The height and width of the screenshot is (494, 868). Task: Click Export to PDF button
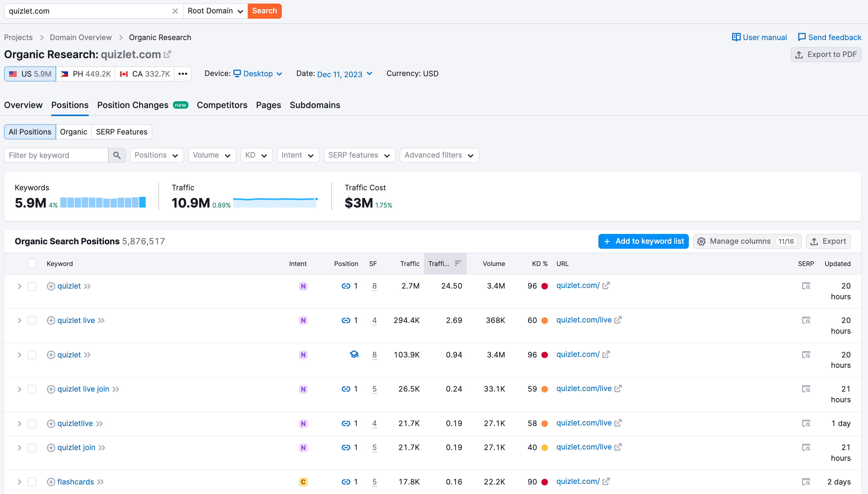(826, 55)
